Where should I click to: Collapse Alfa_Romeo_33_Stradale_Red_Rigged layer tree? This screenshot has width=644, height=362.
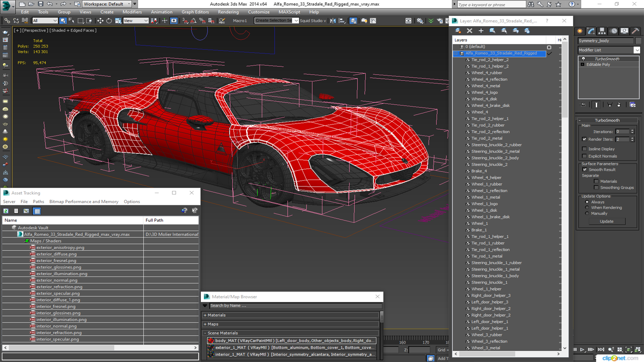(x=456, y=53)
